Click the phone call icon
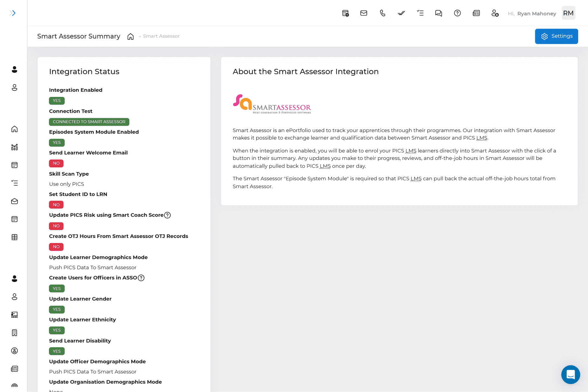 (x=382, y=13)
